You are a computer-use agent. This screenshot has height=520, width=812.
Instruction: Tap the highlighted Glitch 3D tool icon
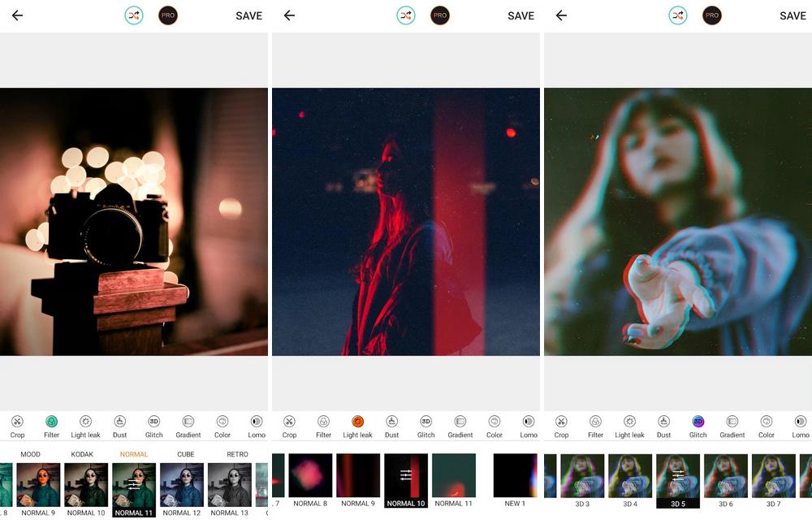click(x=698, y=422)
